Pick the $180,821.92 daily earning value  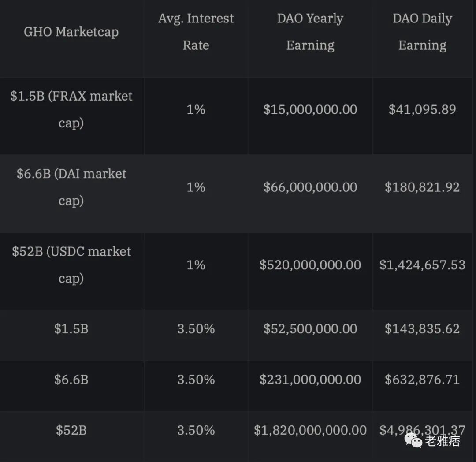tap(422, 187)
